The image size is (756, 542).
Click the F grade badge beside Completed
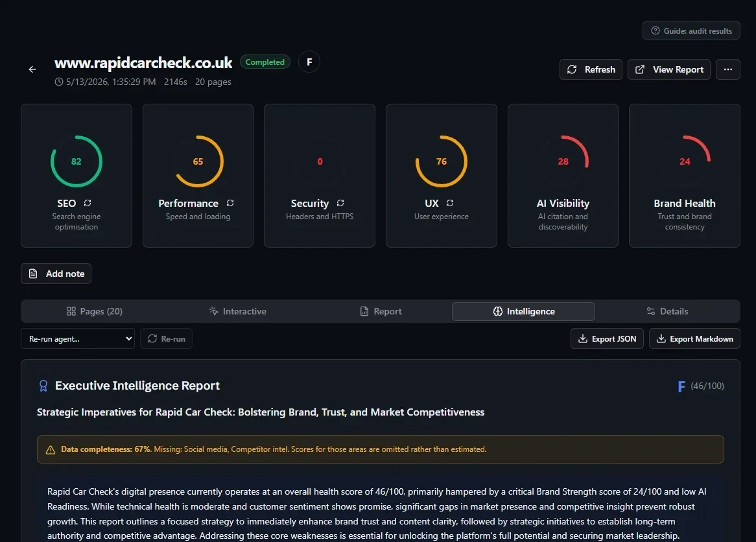point(309,62)
